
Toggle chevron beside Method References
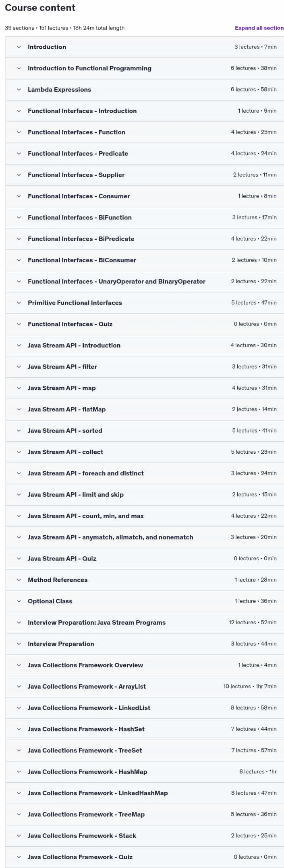tap(19, 580)
